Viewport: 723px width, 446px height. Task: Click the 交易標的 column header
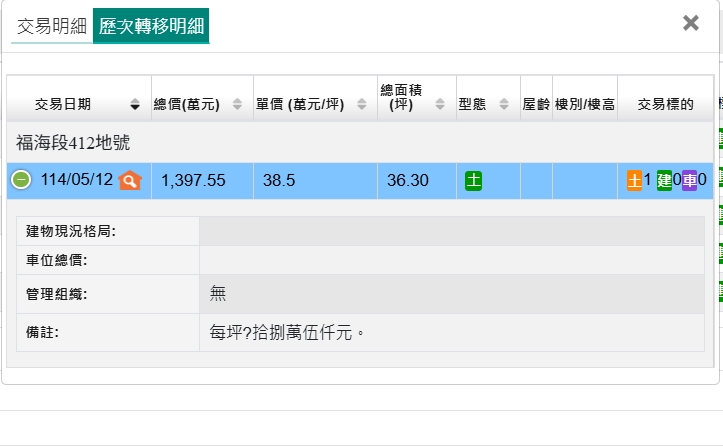[665, 104]
